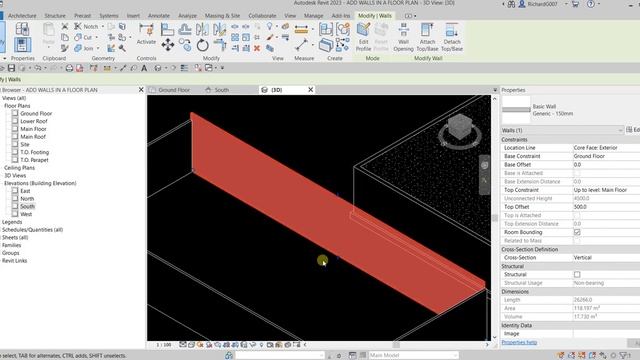Select the Trim/Extend to Corner tool
This screenshot has width=640, height=360.
coord(220,44)
